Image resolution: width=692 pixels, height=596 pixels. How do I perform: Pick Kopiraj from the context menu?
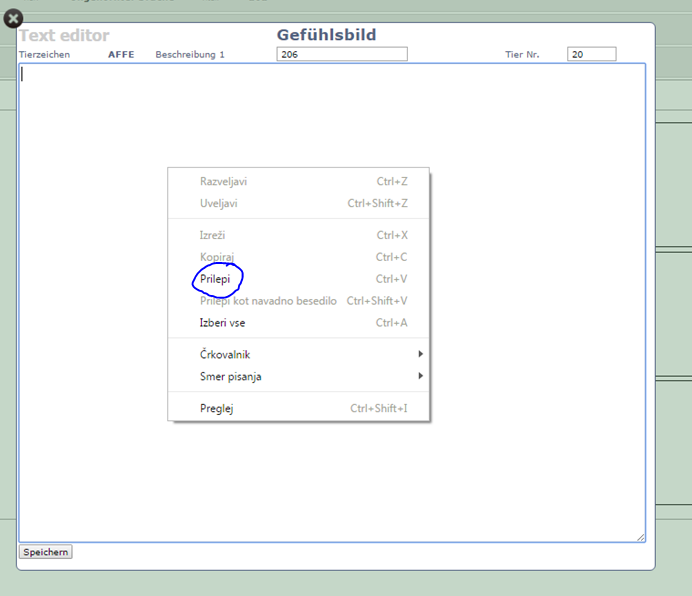tap(217, 258)
